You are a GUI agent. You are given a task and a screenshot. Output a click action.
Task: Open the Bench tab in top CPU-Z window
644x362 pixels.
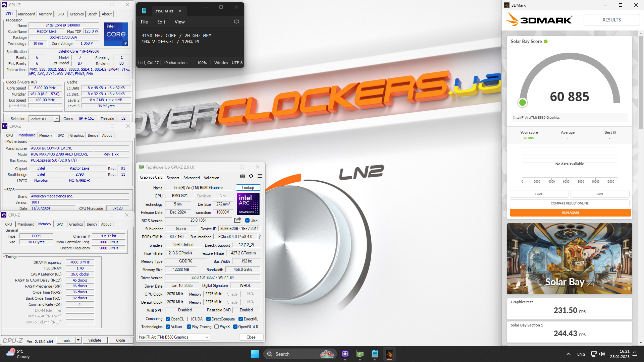click(x=92, y=14)
